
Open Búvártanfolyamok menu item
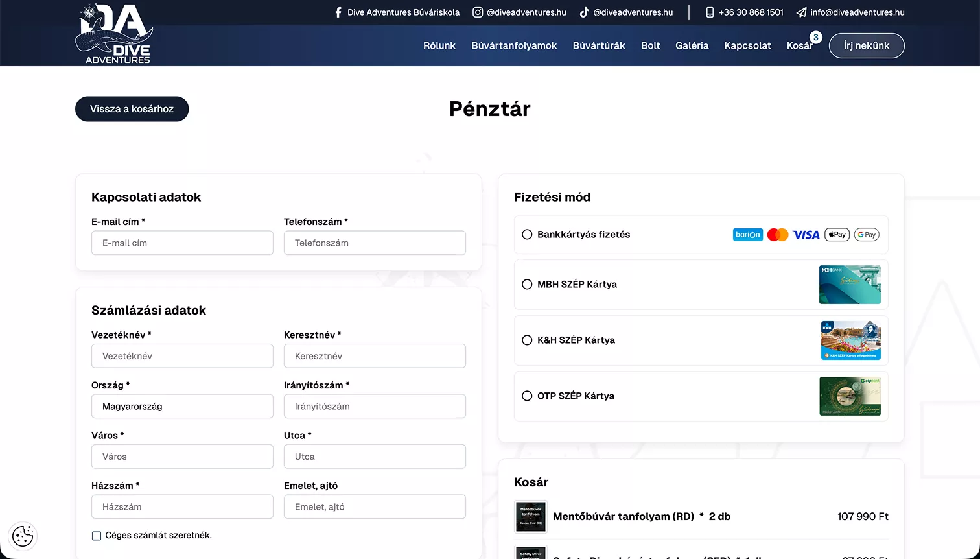point(514,45)
